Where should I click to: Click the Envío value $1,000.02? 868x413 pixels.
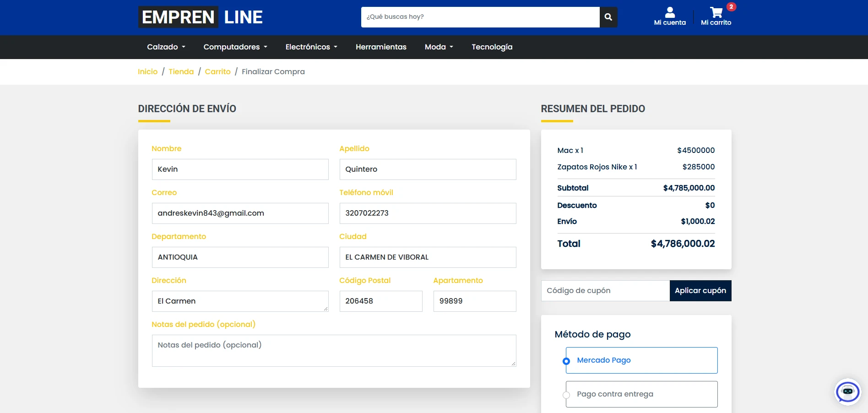[698, 221]
